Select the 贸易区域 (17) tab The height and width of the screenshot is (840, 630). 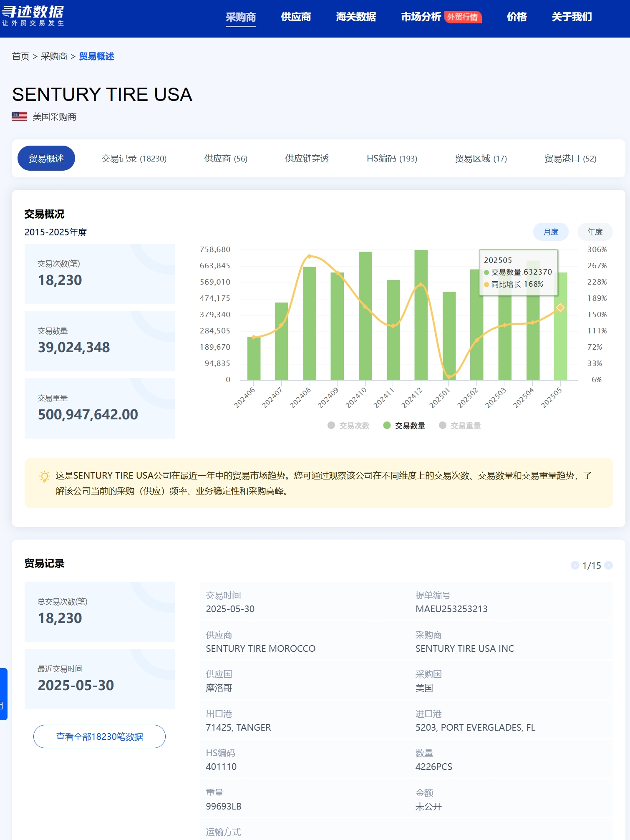(x=481, y=159)
